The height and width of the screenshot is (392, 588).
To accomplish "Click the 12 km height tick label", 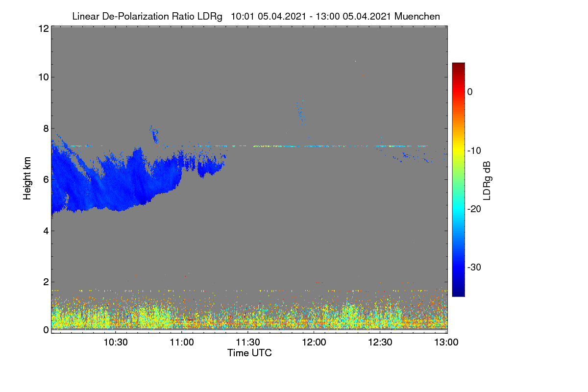I will coord(43,28).
